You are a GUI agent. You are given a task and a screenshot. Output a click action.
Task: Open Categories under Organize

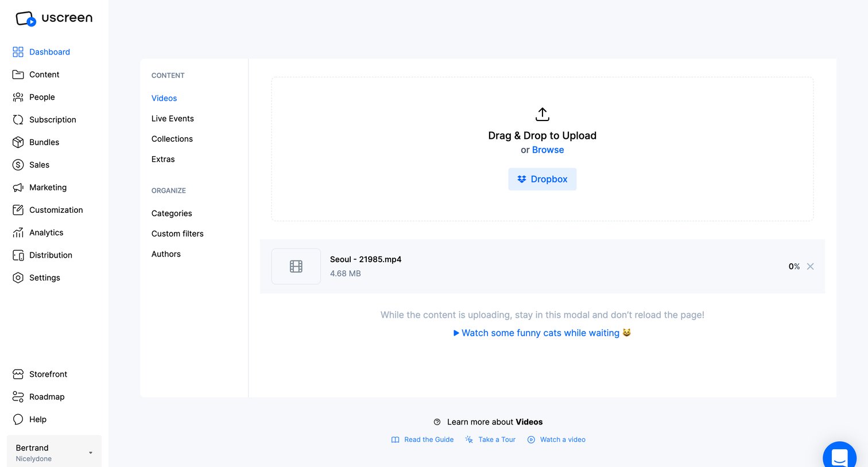click(172, 213)
